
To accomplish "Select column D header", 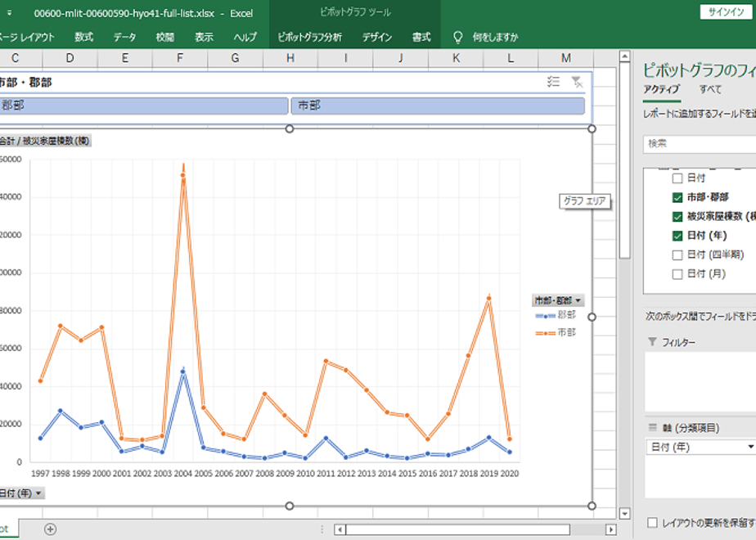I will click(x=70, y=58).
